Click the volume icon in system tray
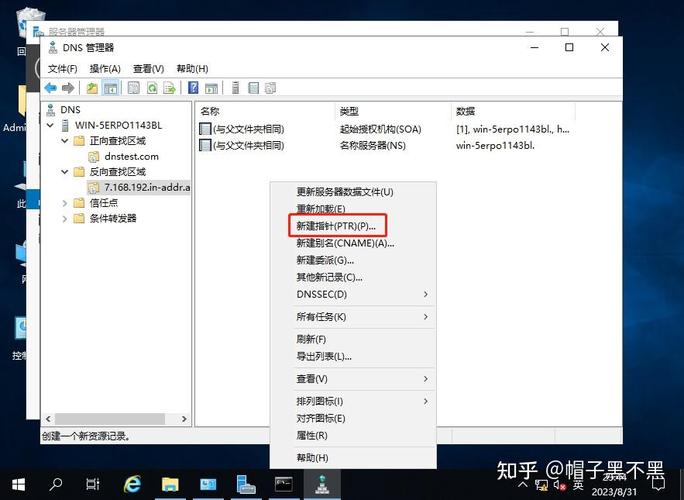 coord(559,484)
